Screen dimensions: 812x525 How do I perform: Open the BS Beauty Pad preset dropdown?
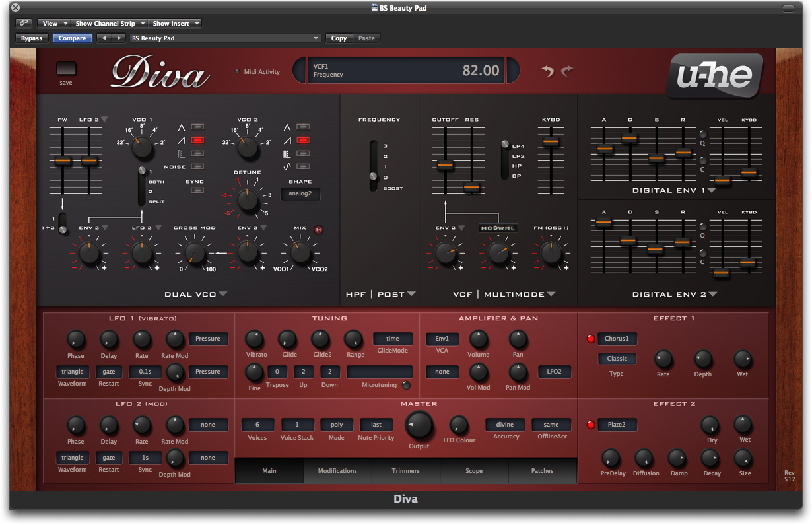point(225,38)
